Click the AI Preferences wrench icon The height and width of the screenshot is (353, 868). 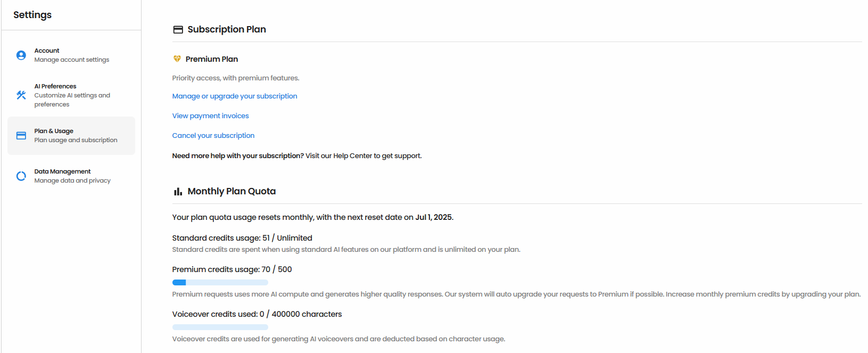click(20, 95)
